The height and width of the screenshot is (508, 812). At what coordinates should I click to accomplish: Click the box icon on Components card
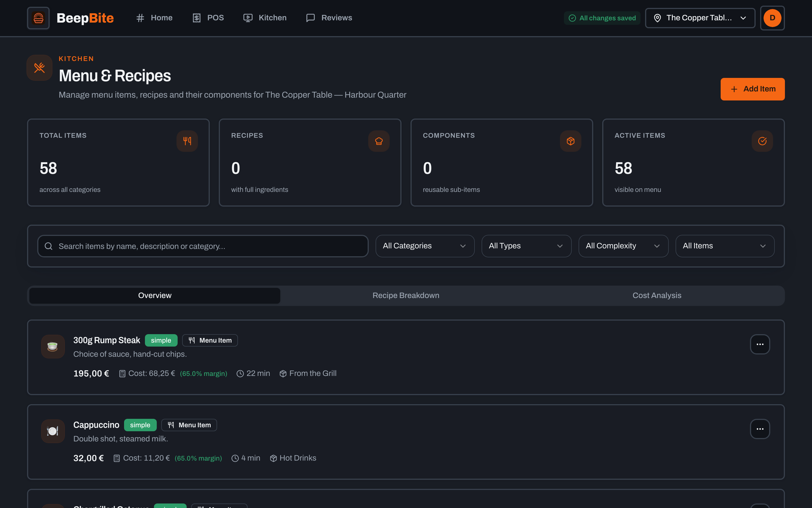pyautogui.click(x=570, y=141)
